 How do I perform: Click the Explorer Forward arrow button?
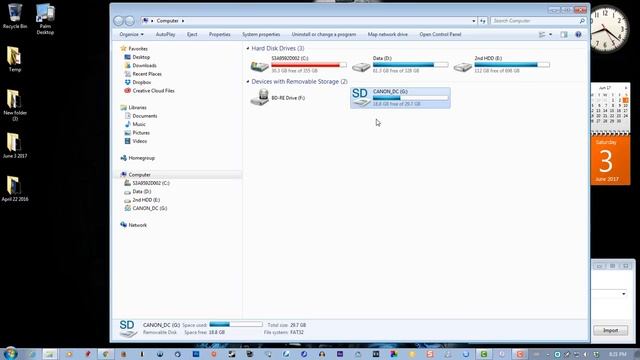click(x=129, y=21)
